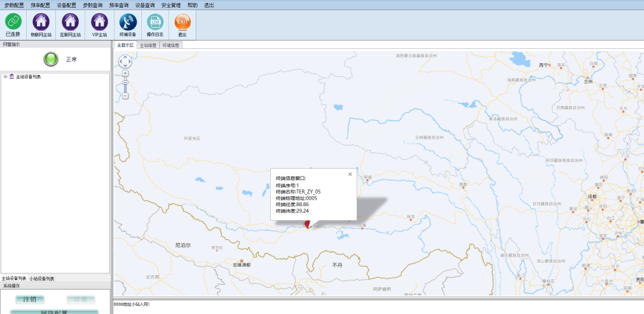
Task: Click the 终端经度:88.86 line in popup
Action: point(292,204)
